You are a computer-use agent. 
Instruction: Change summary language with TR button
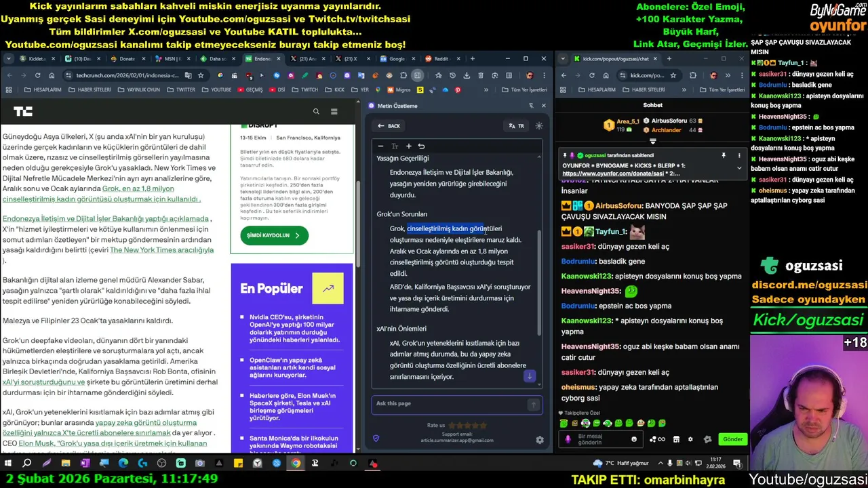pyautogui.click(x=517, y=126)
